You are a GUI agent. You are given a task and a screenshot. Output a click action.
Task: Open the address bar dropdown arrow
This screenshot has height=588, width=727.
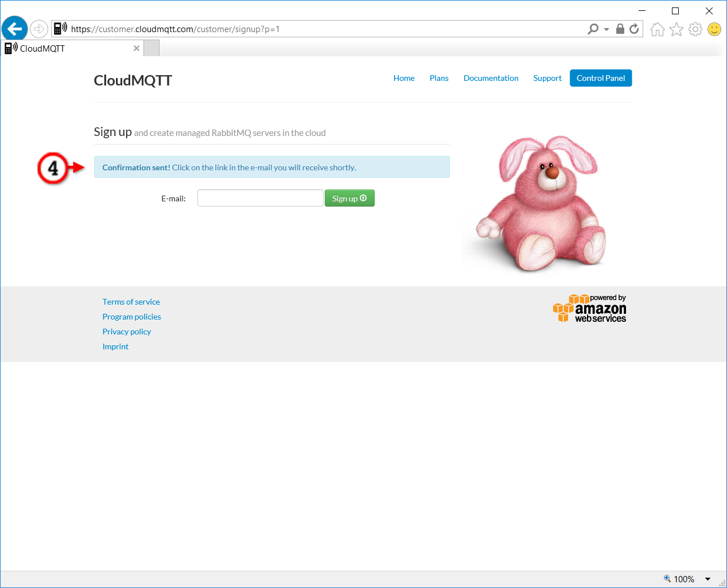coord(607,29)
